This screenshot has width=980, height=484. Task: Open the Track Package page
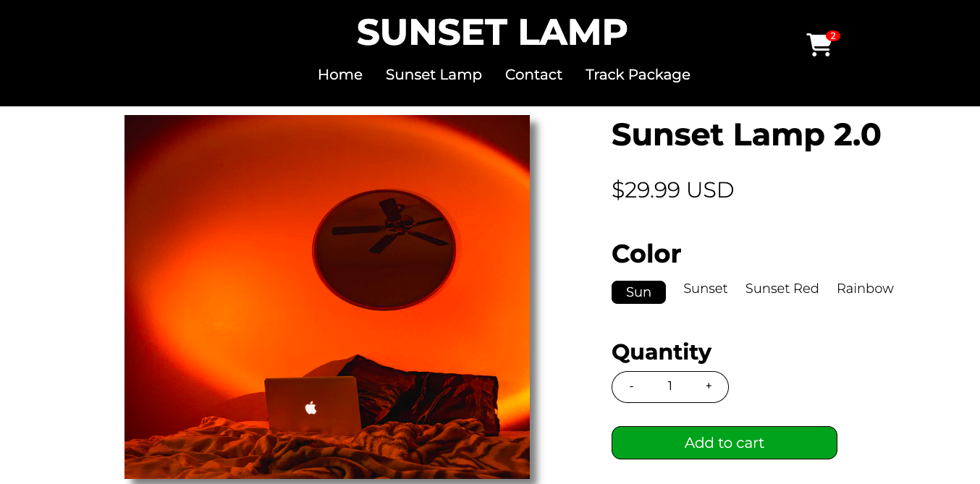coord(638,75)
